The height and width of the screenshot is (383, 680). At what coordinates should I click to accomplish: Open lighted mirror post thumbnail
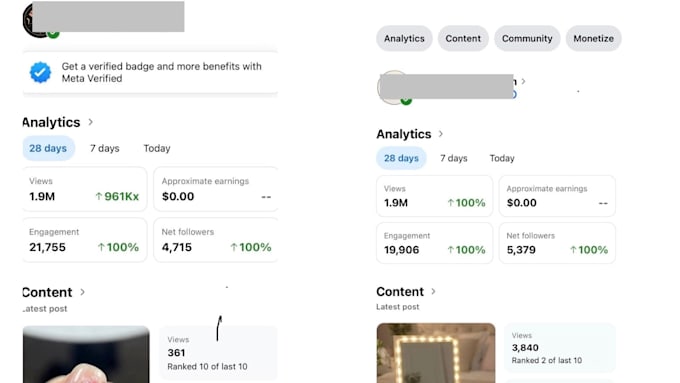pos(436,353)
